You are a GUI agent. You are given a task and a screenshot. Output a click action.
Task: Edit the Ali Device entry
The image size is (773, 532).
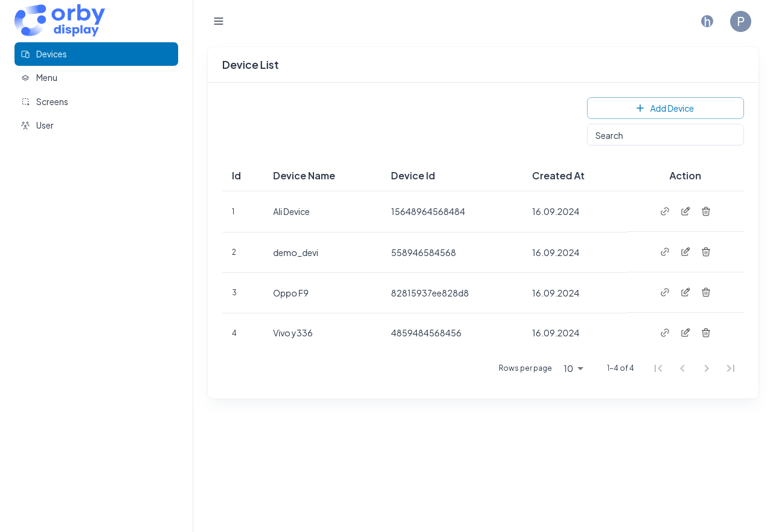pos(685,211)
